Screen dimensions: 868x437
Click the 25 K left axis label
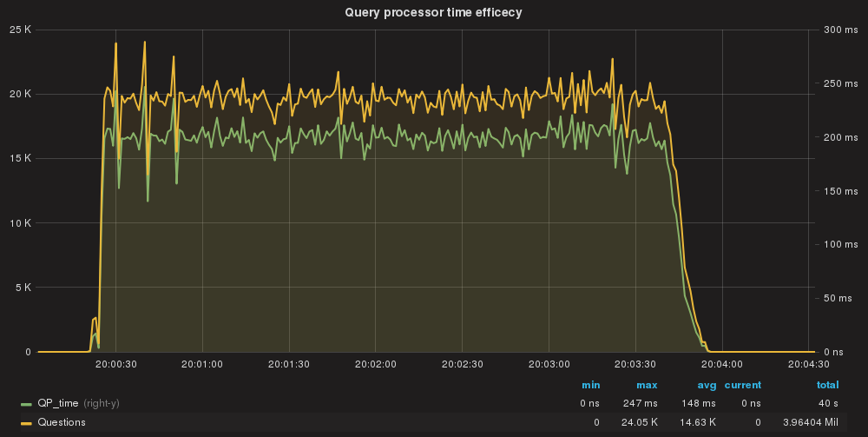click(21, 30)
